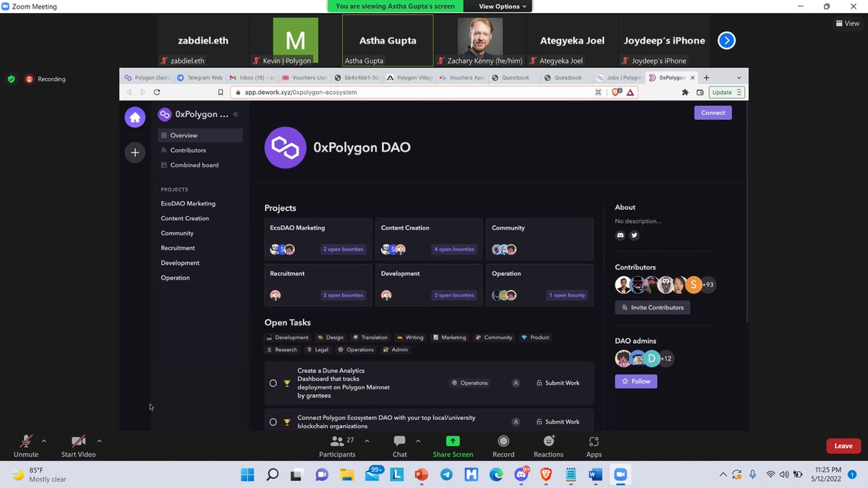
Task: Open PowerPoint from the Windows taskbar
Action: click(421, 475)
